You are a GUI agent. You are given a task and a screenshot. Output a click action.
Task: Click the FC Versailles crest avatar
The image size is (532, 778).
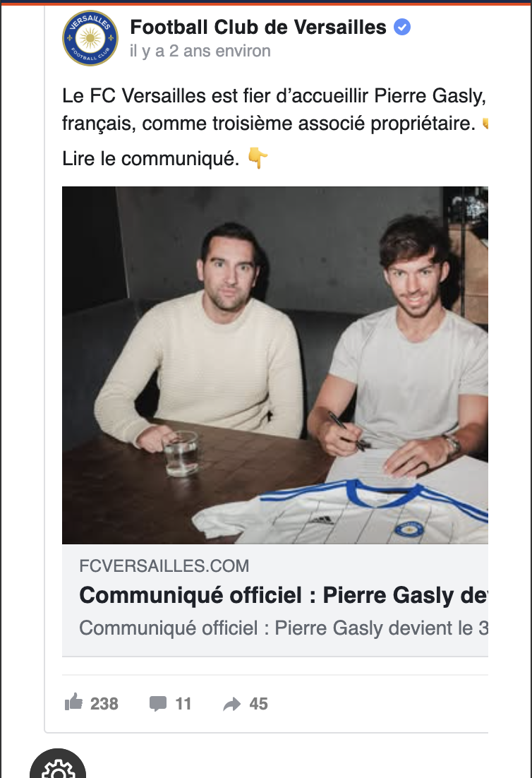click(x=90, y=38)
